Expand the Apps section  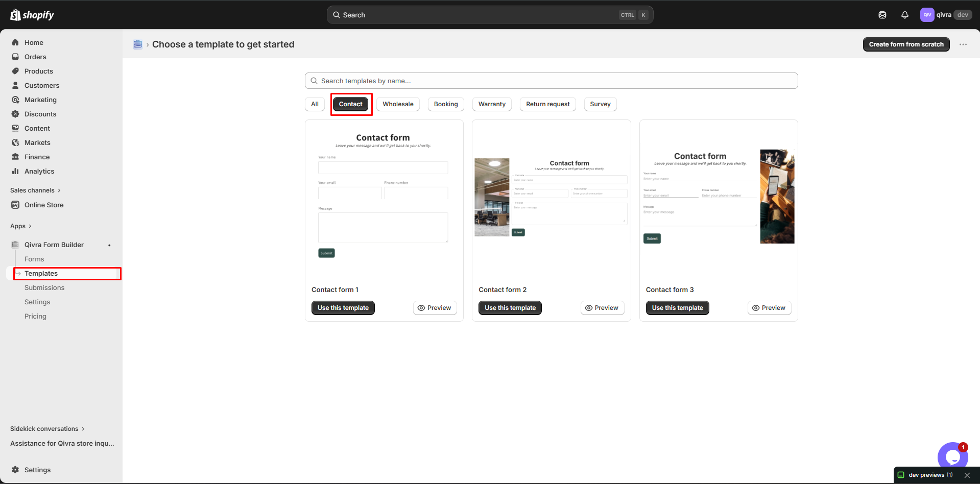(21, 226)
